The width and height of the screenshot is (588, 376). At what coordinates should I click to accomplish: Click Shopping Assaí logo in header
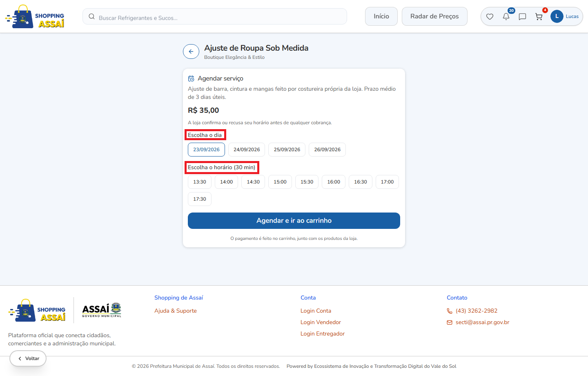[x=35, y=17]
